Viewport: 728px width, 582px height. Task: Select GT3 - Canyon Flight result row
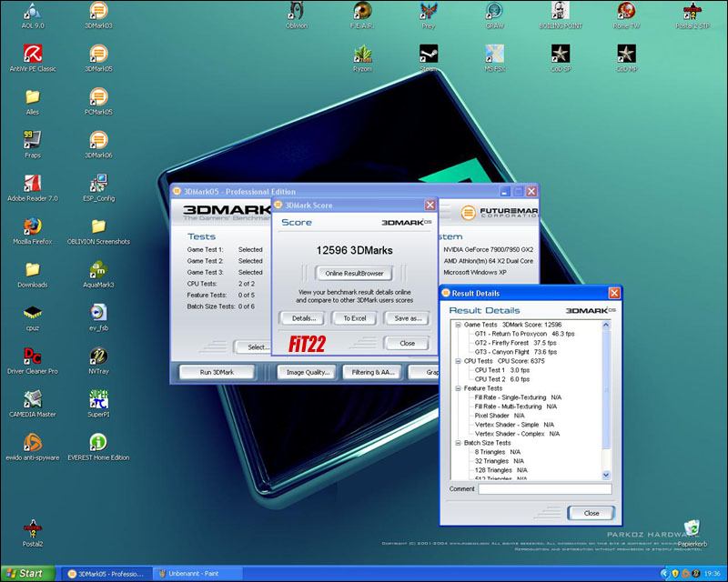(x=515, y=352)
